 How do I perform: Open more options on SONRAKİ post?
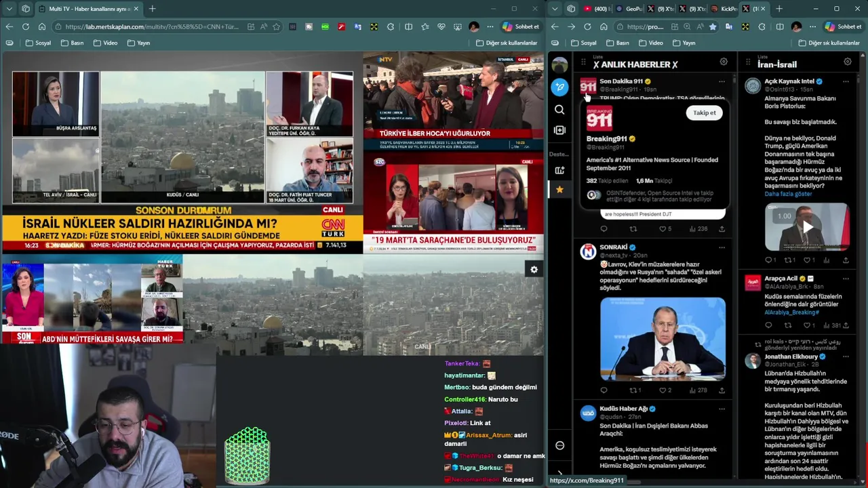pos(722,247)
